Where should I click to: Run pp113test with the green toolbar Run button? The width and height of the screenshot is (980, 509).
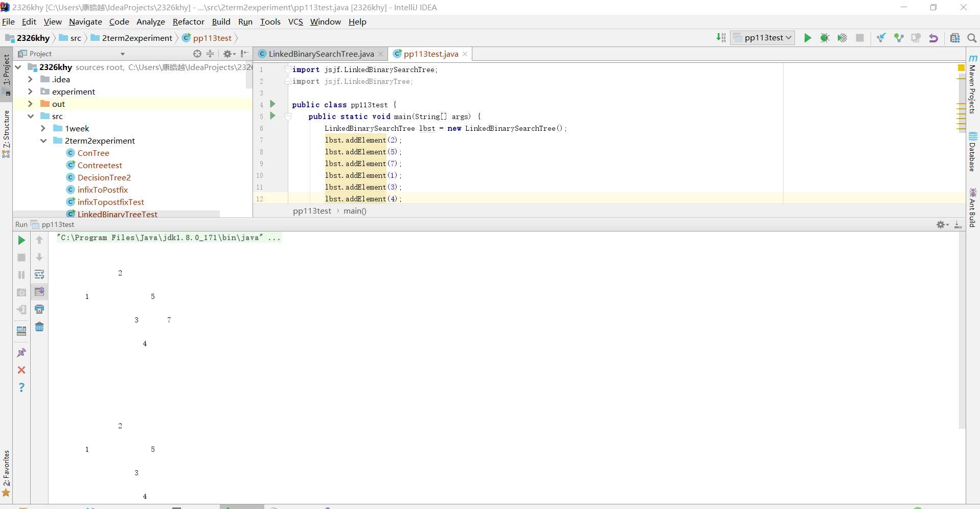807,38
